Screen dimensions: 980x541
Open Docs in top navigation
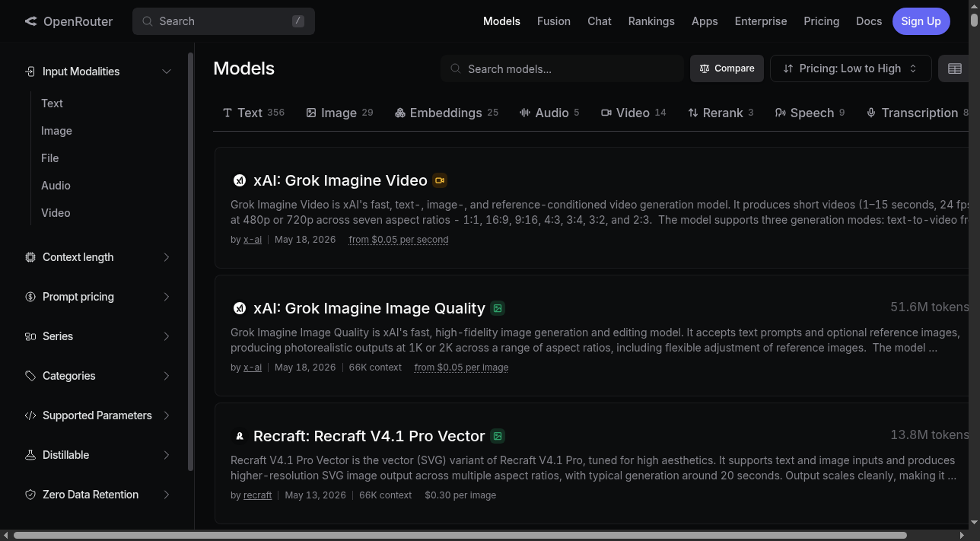point(869,21)
